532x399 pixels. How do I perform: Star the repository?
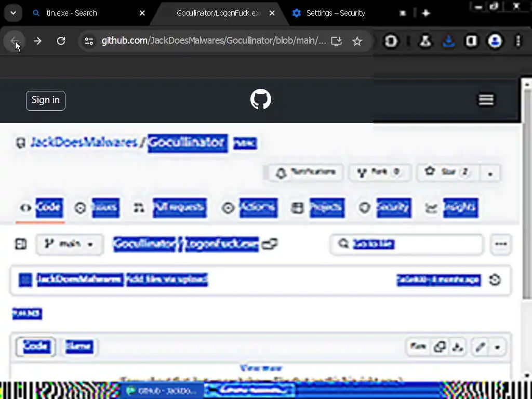pyautogui.click(x=448, y=172)
